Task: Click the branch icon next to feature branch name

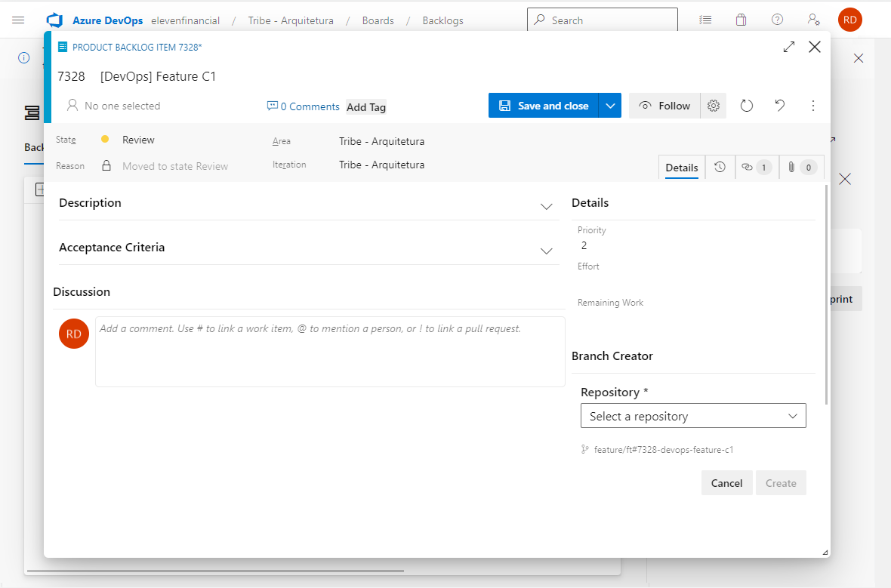Action: pos(584,449)
